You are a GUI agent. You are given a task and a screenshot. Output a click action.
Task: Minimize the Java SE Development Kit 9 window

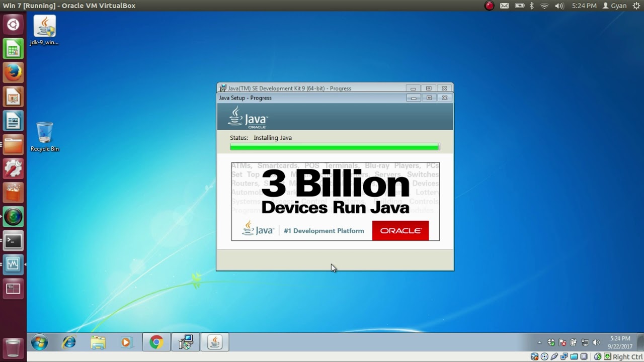point(413,88)
